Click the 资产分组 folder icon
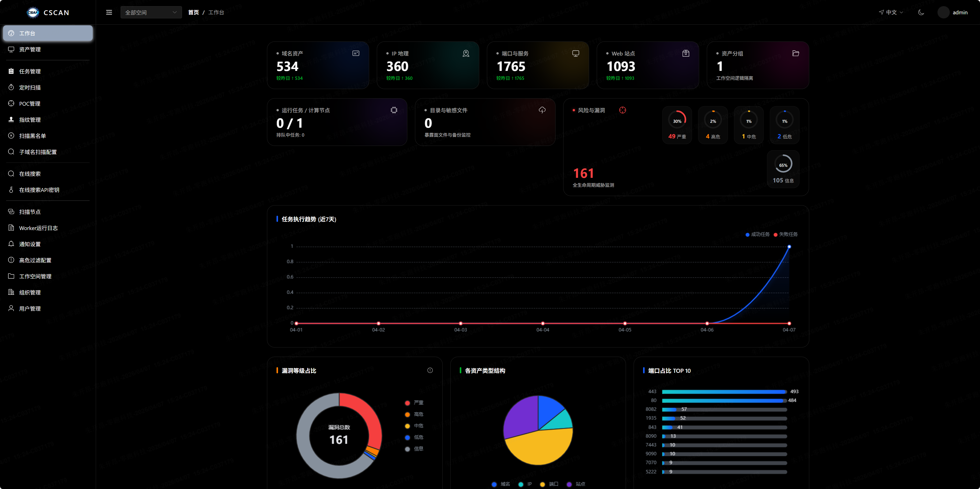 coord(795,54)
